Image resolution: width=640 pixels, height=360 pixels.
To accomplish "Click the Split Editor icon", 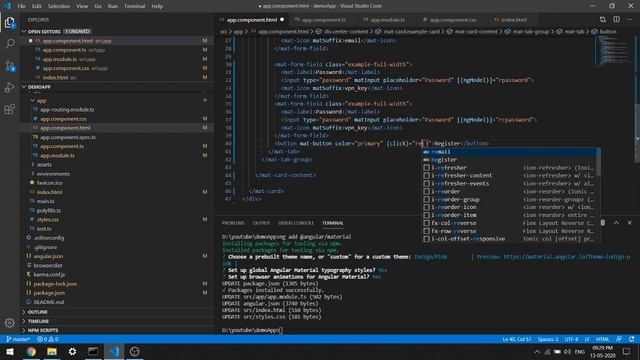I will pos(616,19).
